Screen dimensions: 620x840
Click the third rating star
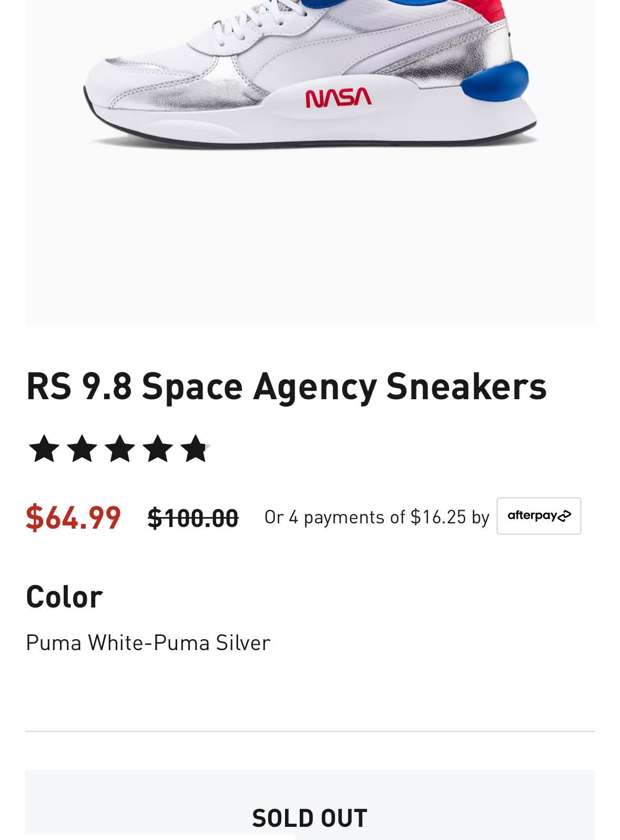point(120,449)
